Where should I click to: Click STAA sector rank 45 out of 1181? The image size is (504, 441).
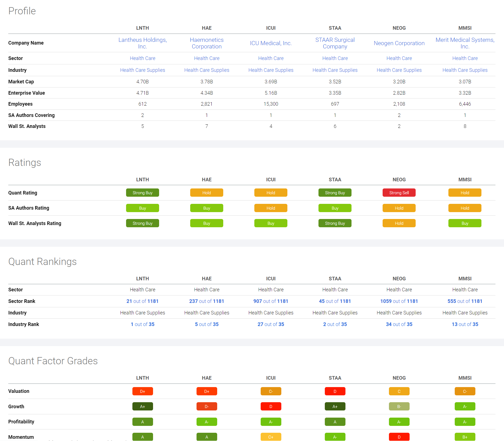tap(335, 301)
